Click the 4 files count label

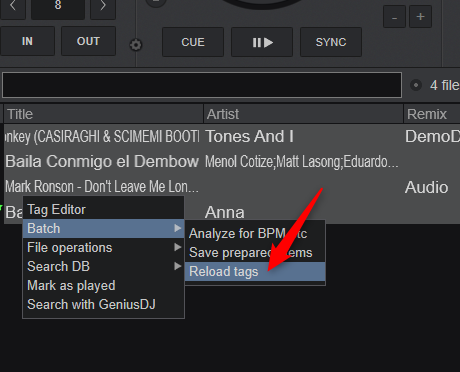click(445, 85)
